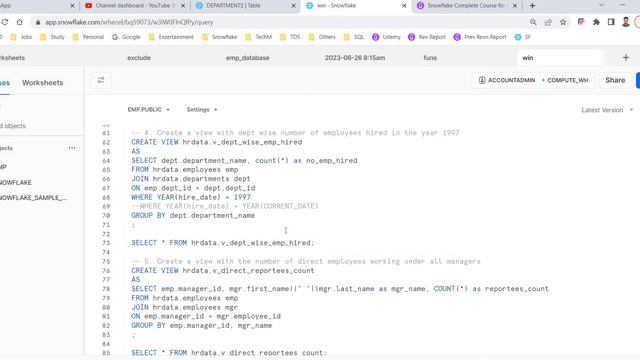This screenshot has width=640, height=360.
Task: Click JOIN hrdata.employees mgr line
Action: coord(184,307)
